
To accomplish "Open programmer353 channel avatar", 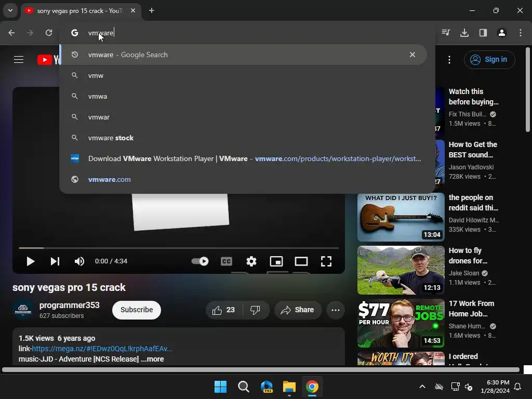I will [23, 310].
